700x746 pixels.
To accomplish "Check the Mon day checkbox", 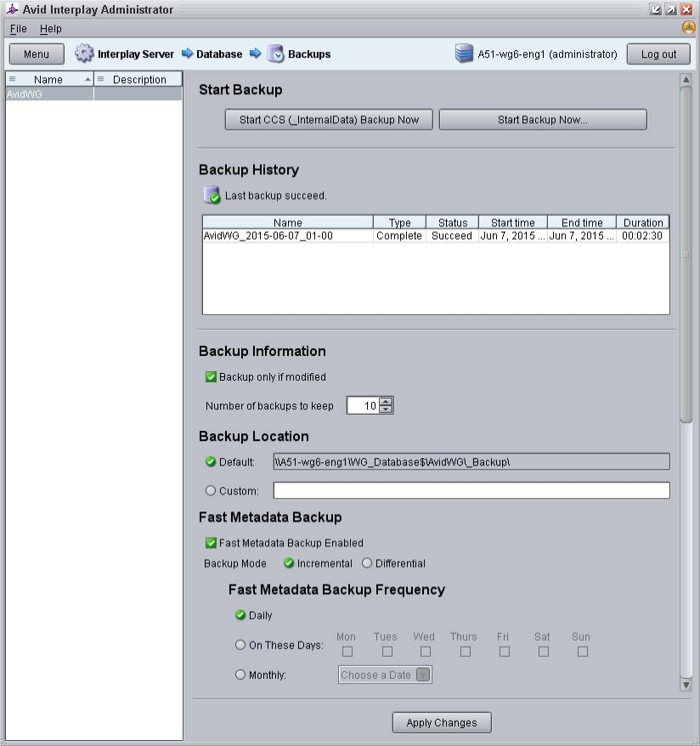I will (x=347, y=652).
